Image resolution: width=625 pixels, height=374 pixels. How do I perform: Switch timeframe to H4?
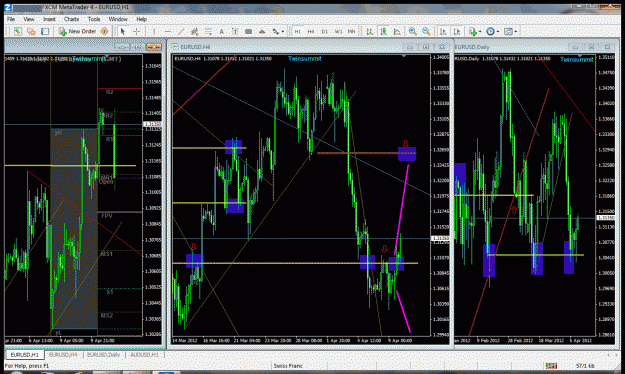click(x=311, y=31)
